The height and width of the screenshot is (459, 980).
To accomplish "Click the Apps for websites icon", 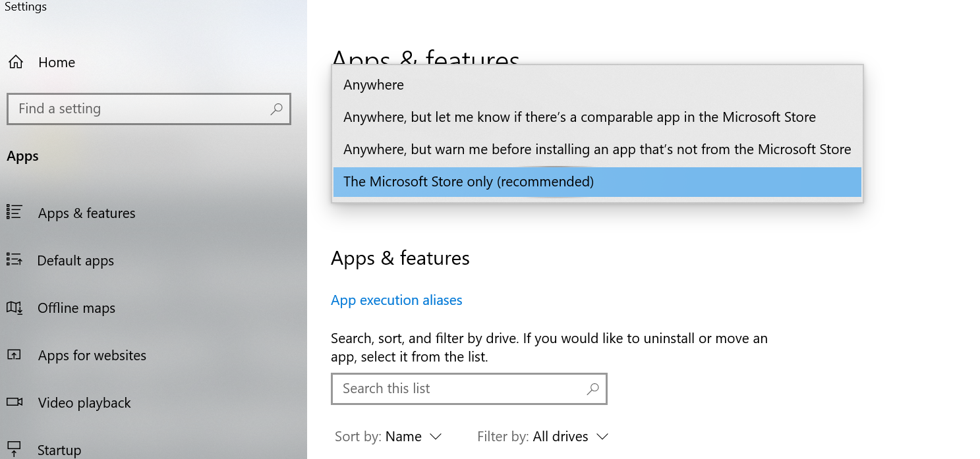I will [14, 355].
